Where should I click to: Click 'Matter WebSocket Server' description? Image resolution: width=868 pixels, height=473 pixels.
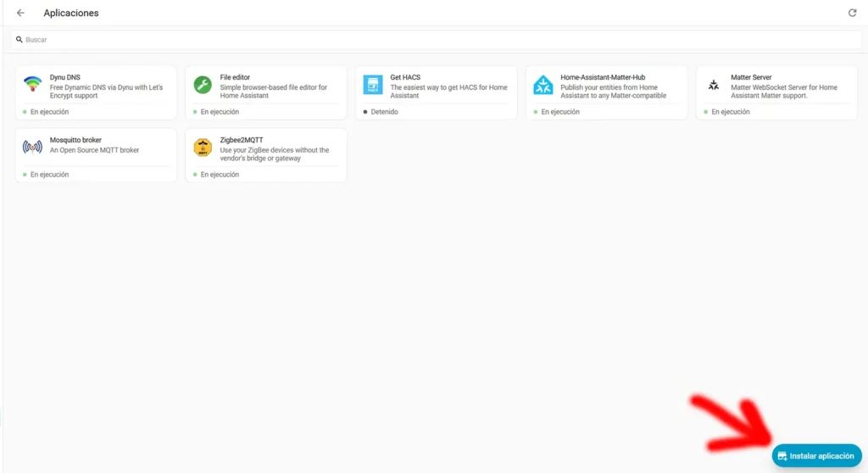784,92
